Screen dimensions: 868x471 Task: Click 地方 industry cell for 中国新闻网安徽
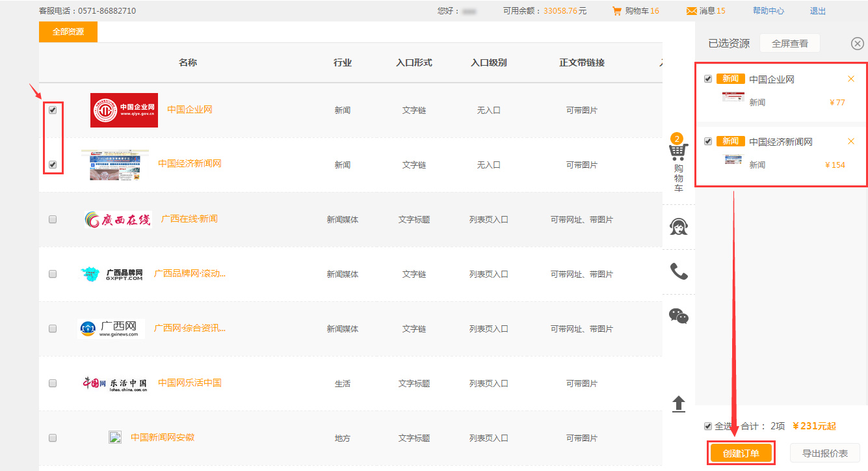[x=343, y=438]
